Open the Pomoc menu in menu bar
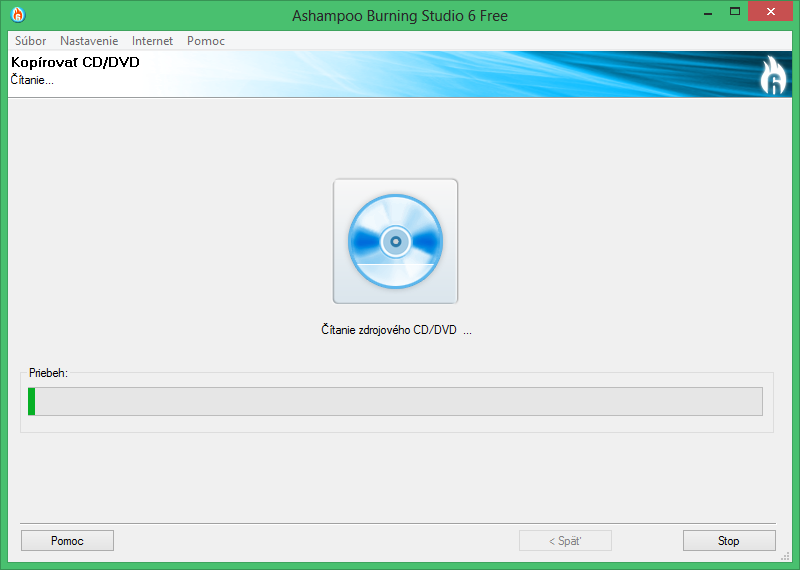 [206, 41]
